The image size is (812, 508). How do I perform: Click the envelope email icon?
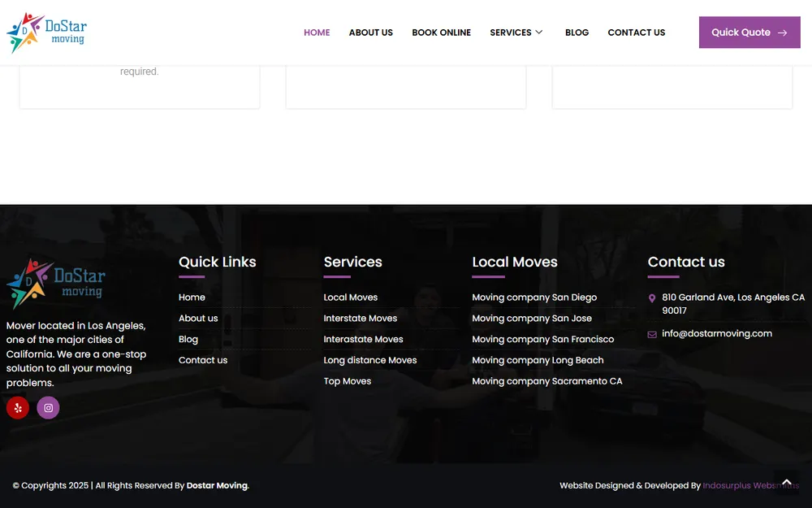coord(652,334)
